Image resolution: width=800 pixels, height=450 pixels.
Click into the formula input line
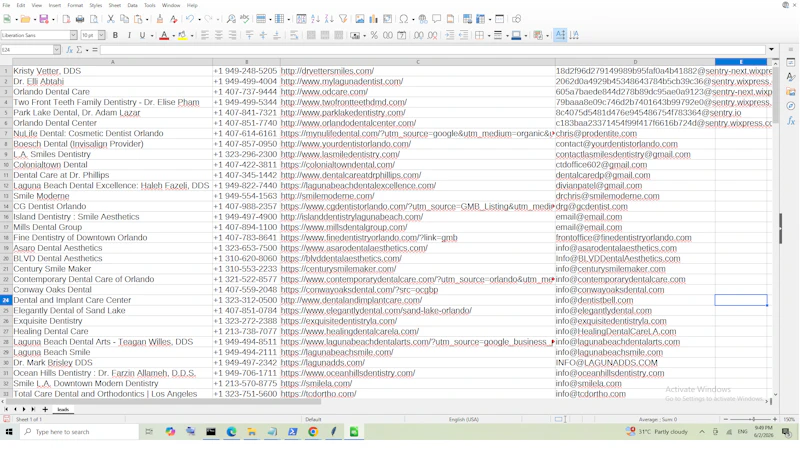coord(433,50)
